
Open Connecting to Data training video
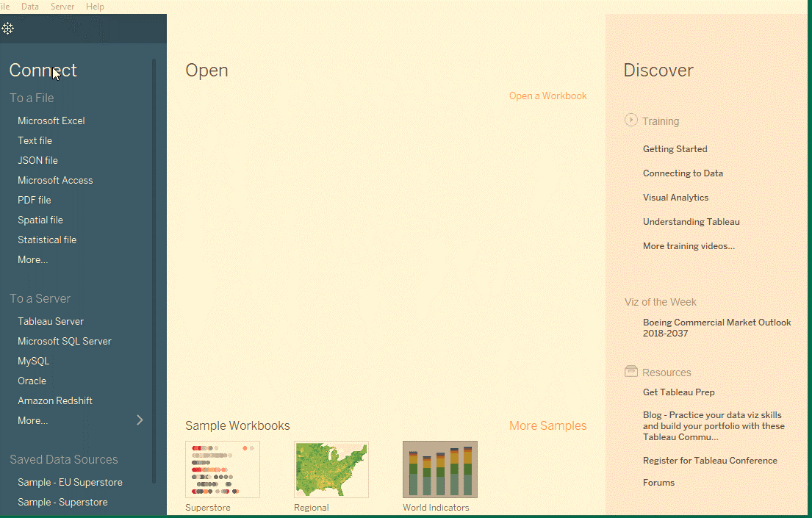click(x=683, y=173)
